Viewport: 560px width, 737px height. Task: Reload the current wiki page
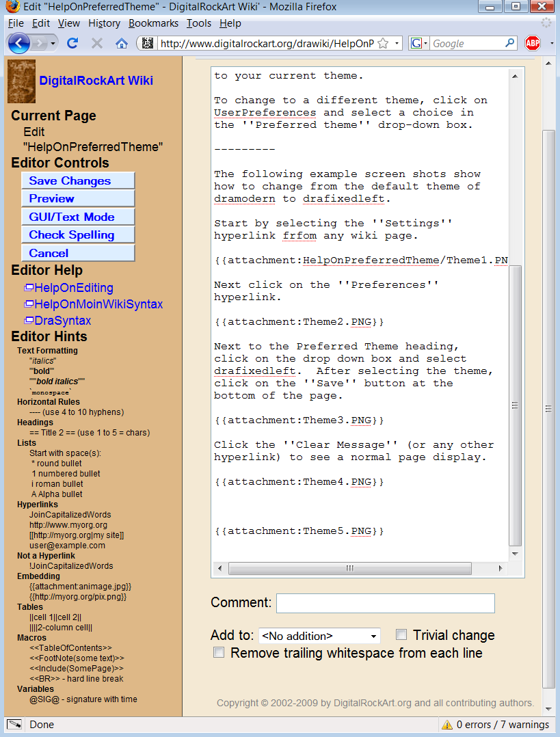click(x=72, y=43)
